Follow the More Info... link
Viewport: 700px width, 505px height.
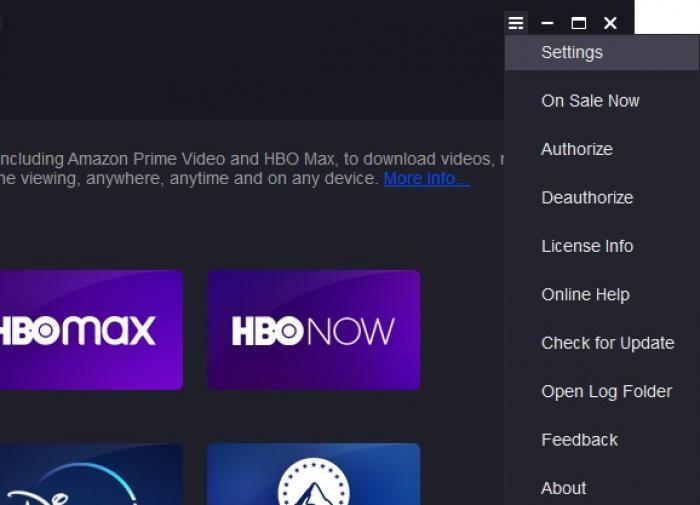click(426, 179)
